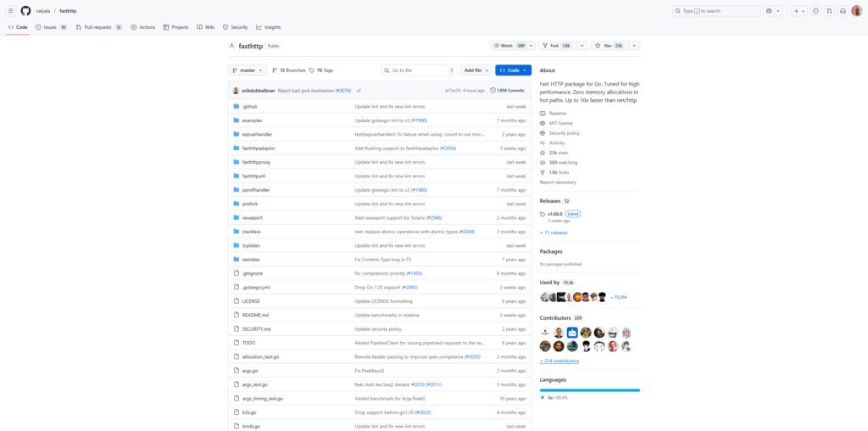Screen dimensions: 868x431
Task: Switch to the Actions tab
Action: coord(143,27)
